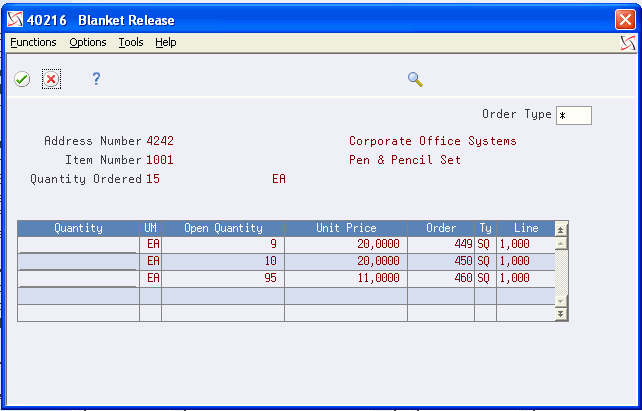Click the JD Edwards logo in title bar
Viewport: 642px width, 411px height.
pyautogui.click(x=15, y=20)
